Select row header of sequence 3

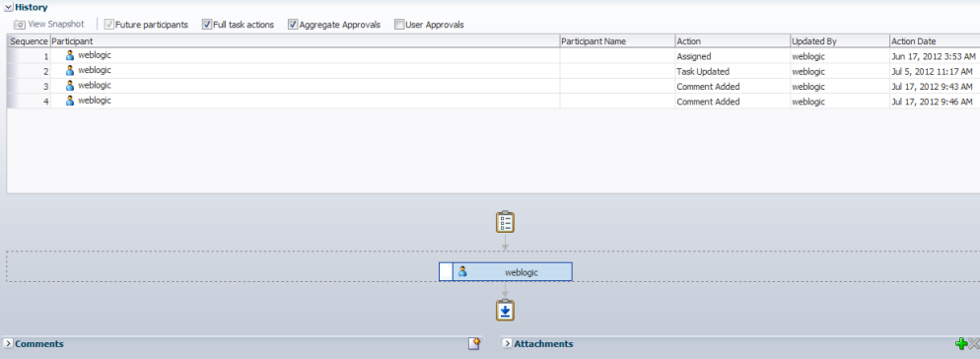click(29, 87)
